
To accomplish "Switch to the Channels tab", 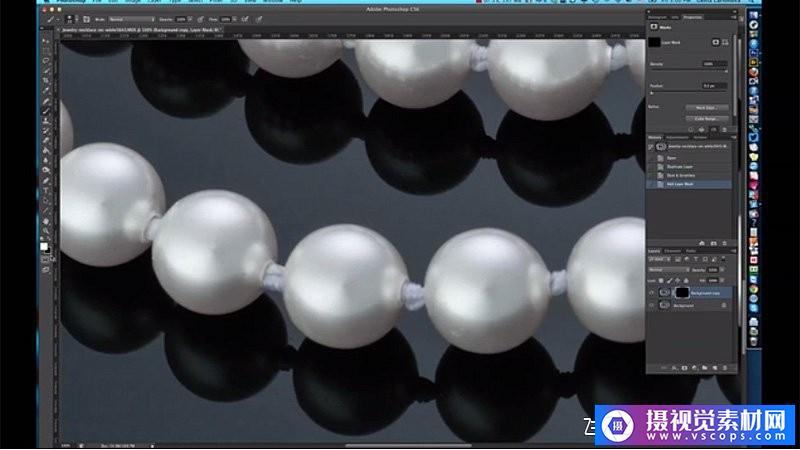I will 672,251.
